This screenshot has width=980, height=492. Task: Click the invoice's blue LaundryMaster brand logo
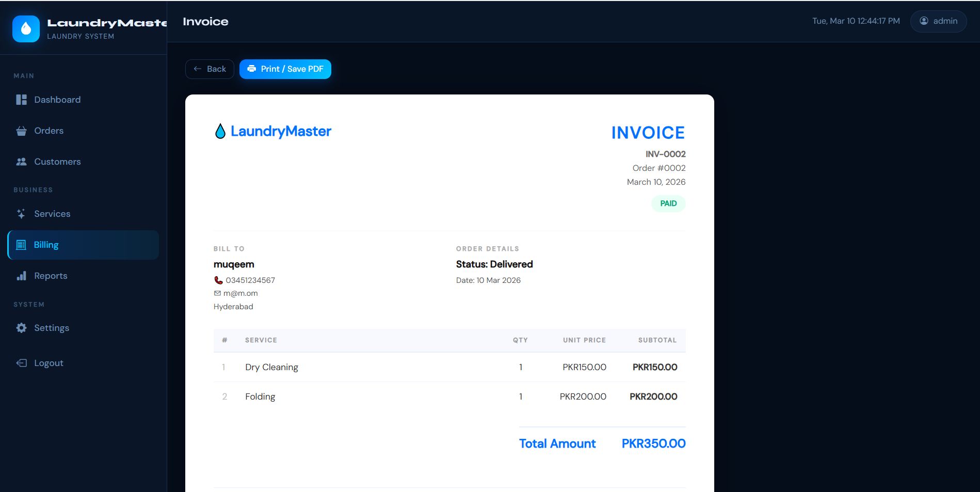pos(272,131)
